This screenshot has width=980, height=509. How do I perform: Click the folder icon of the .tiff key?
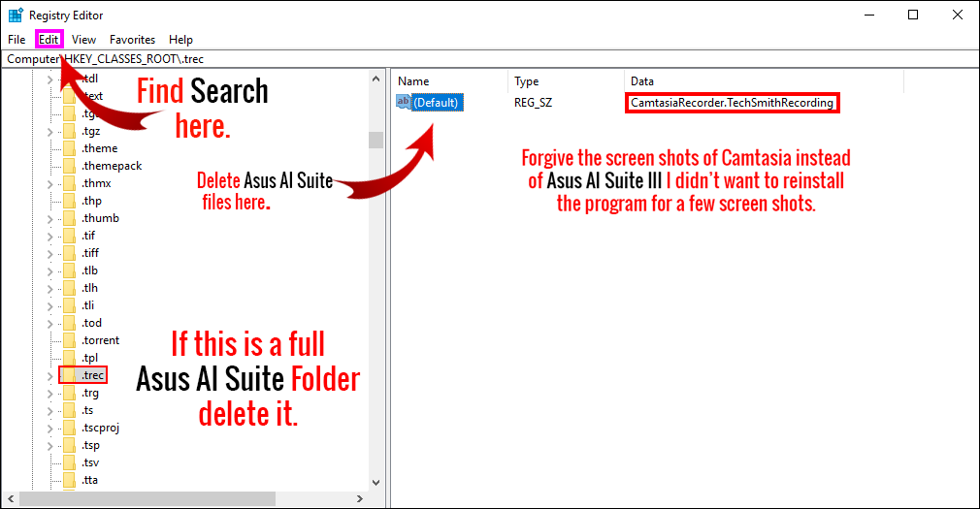tap(69, 254)
